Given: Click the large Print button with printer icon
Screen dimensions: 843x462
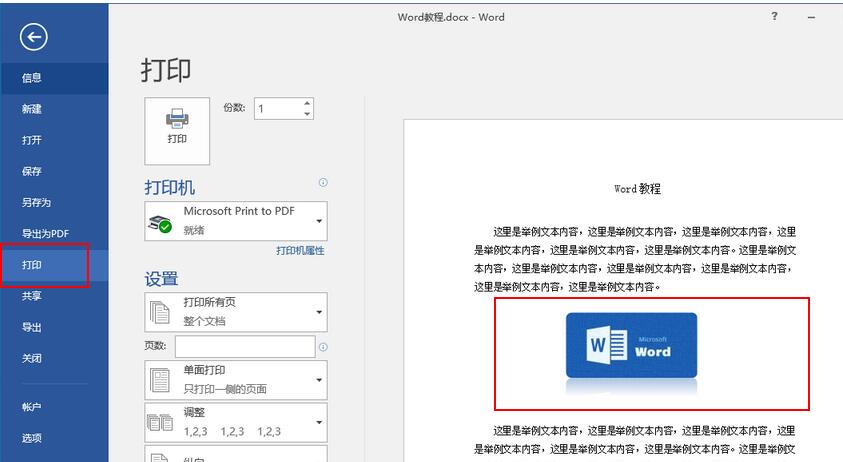Looking at the screenshot, I should tap(177, 130).
